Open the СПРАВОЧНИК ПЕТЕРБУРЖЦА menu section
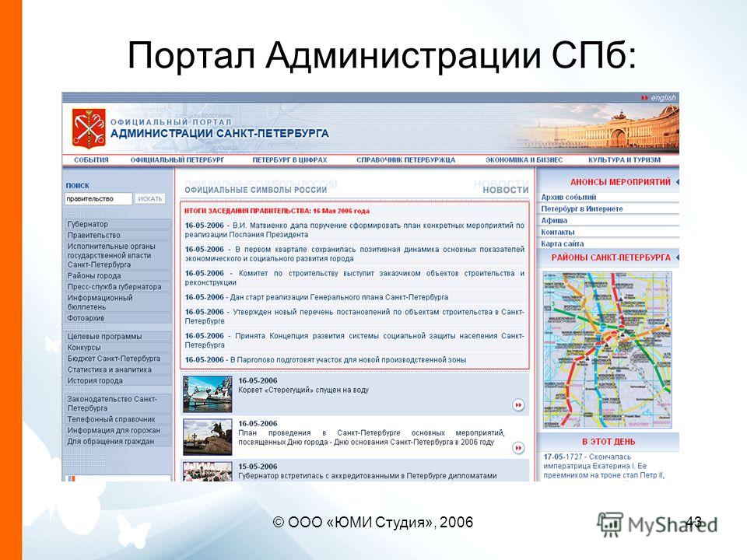Viewport: 747px width, 560px height. pyautogui.click(x=406, y=160)
